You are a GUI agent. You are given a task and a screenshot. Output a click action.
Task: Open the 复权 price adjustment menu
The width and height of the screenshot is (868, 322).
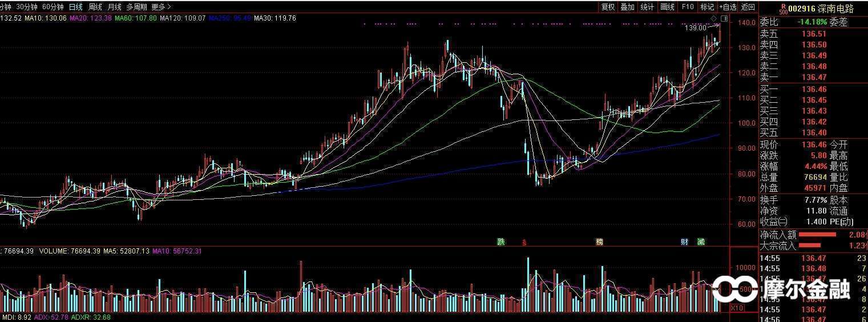(x=608, y=7)
